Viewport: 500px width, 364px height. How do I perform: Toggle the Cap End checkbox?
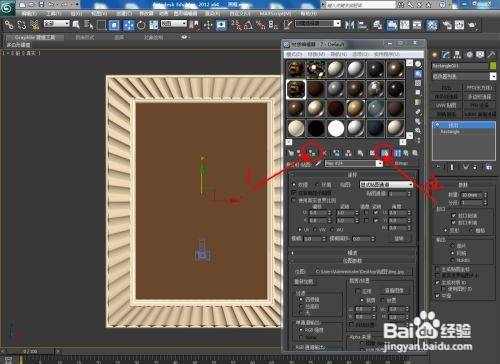453,223
